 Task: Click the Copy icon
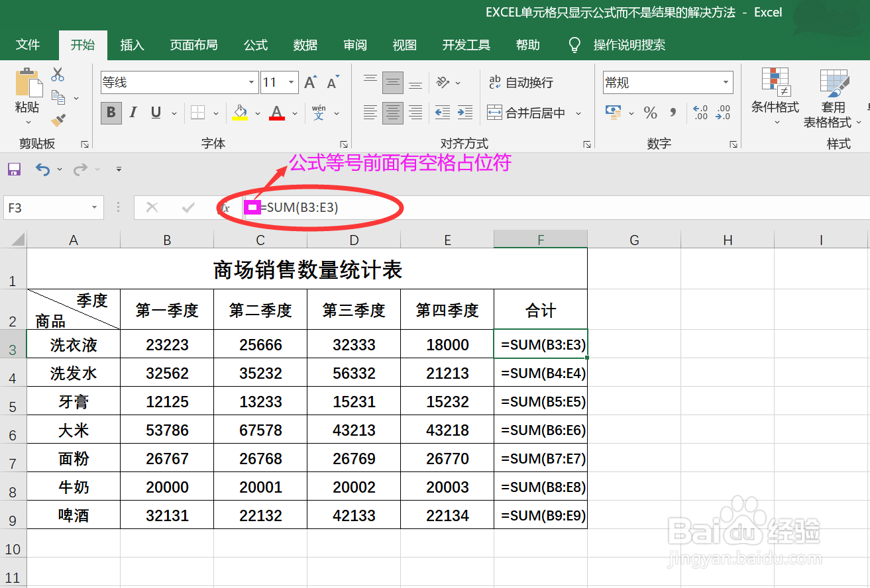tap(58, 97)
